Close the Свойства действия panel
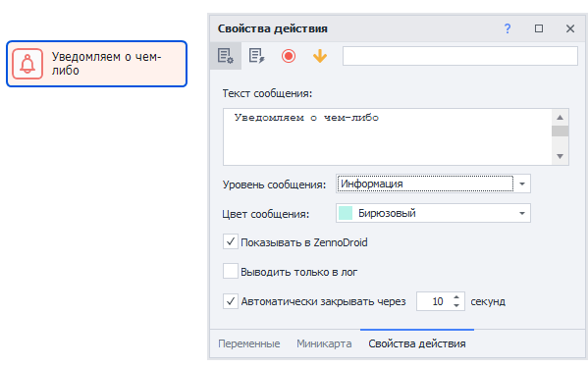 click(x=570, y=28)
